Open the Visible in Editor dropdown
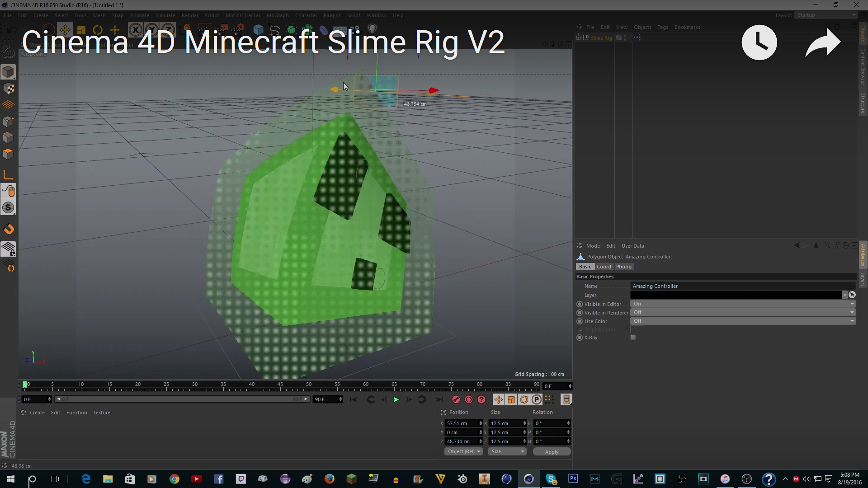The width and height of the screenshot is (868, 488). [743, 304]
